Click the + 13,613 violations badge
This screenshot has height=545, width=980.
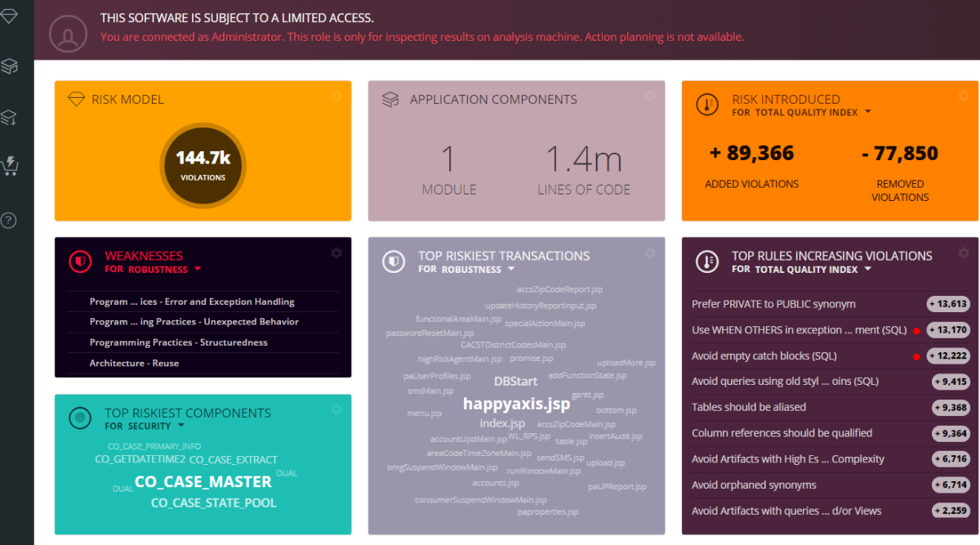947,304
